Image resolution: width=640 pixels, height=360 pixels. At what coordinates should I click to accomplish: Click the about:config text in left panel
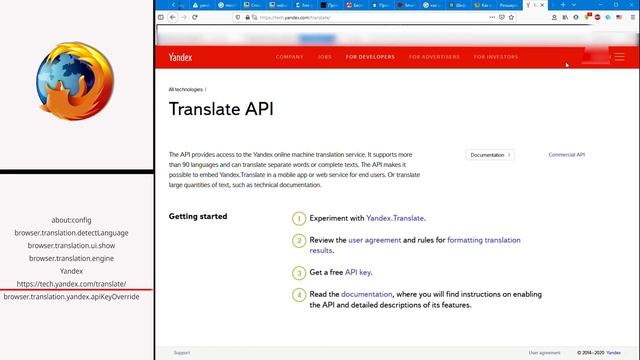click(x=71, y=220)
